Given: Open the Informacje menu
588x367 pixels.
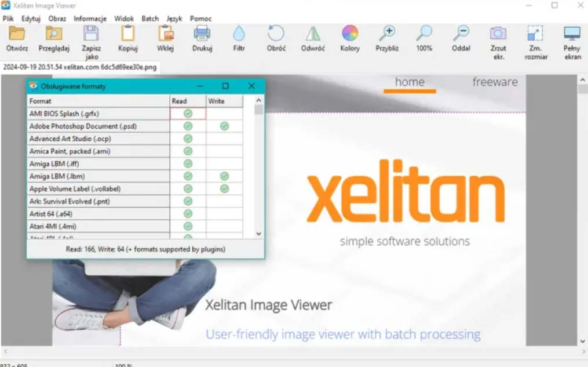Looking at the screenshot, I should click(90, 19).
